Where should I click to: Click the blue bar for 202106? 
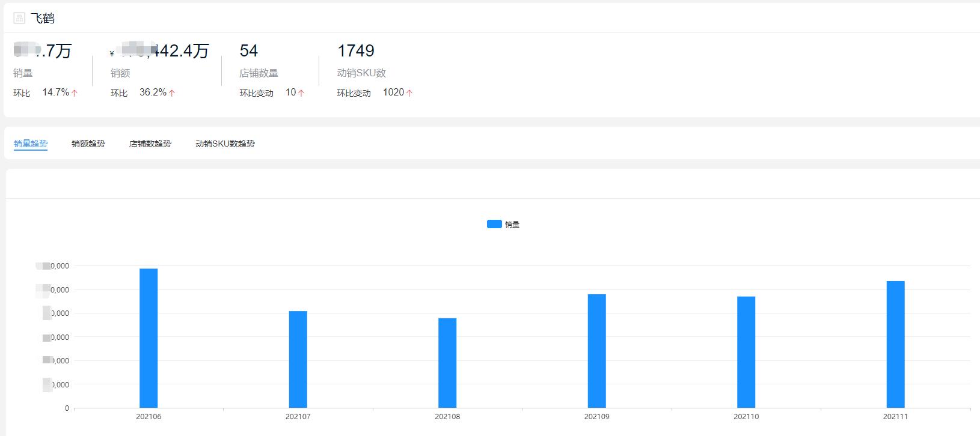point(149,338)
